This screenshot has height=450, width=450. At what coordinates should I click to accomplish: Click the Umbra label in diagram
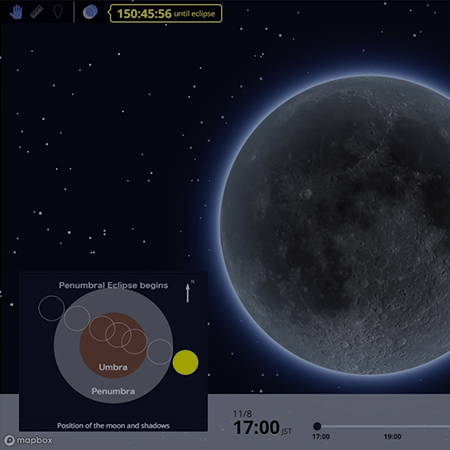(x=113, y=367)
